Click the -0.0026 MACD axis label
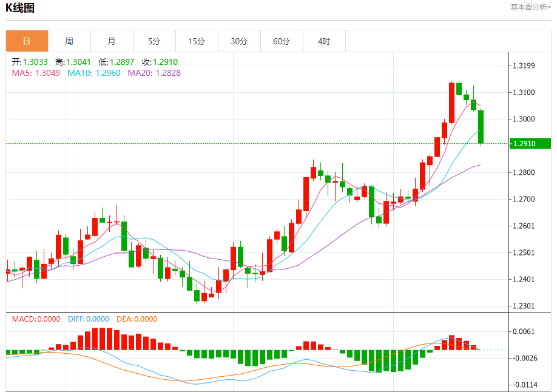The width and height of the screenshot is (557, 392). coord(525,358)
